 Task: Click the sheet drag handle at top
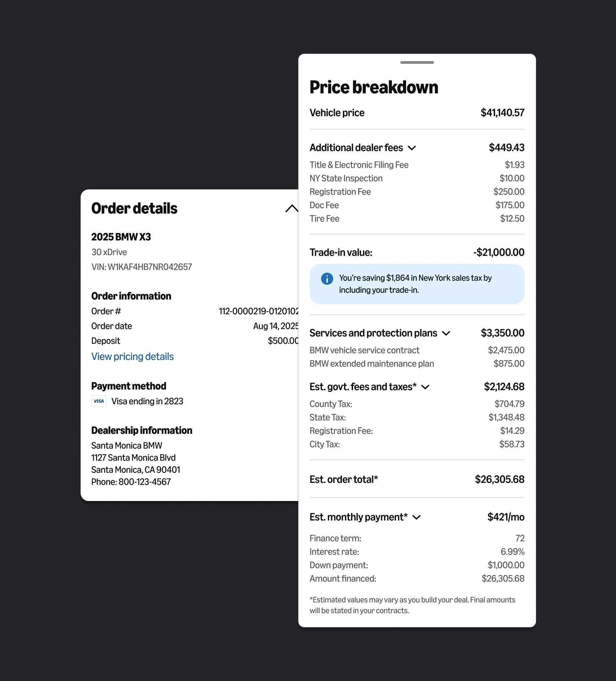coord(416,62)
